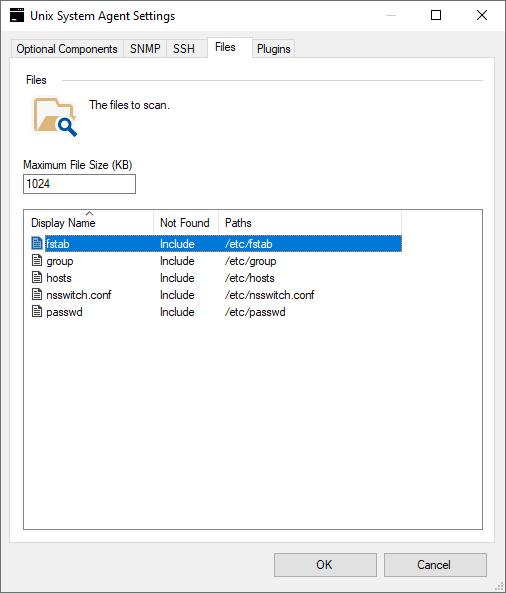The image size is (506, 593).
Task: Switch to the Optional Components tab
Action: click(x=67, y=49)
